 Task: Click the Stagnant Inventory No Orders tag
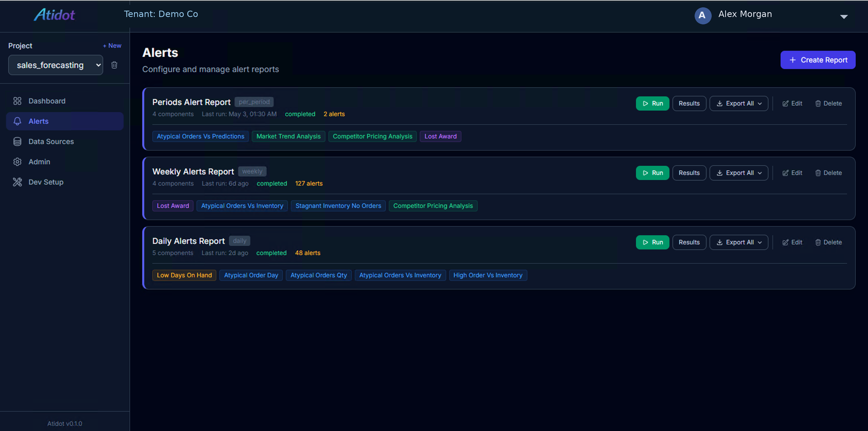coord(338,206)
